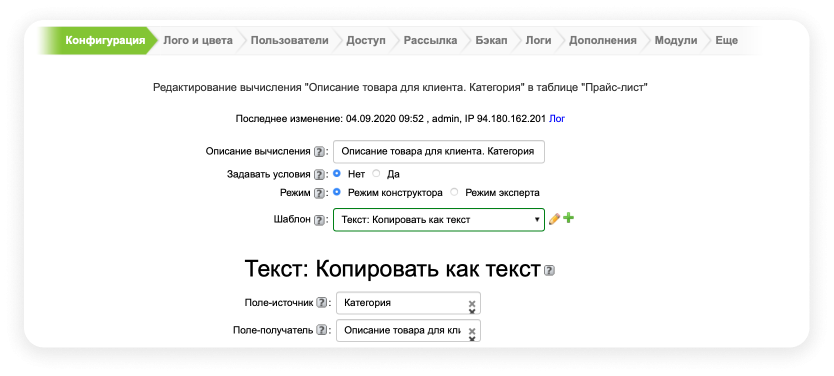Add new template with green plus icon
The height and width of the screenshot is (376, 834).
569,218
